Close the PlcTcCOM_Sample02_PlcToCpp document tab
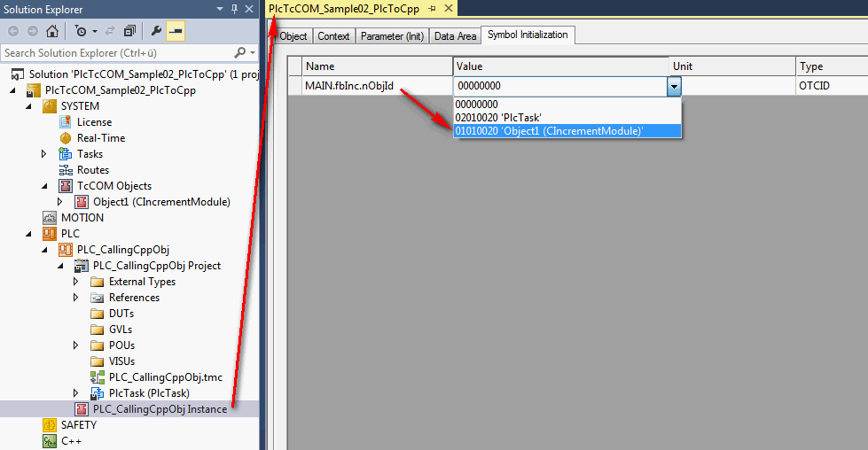 [449, 8]
